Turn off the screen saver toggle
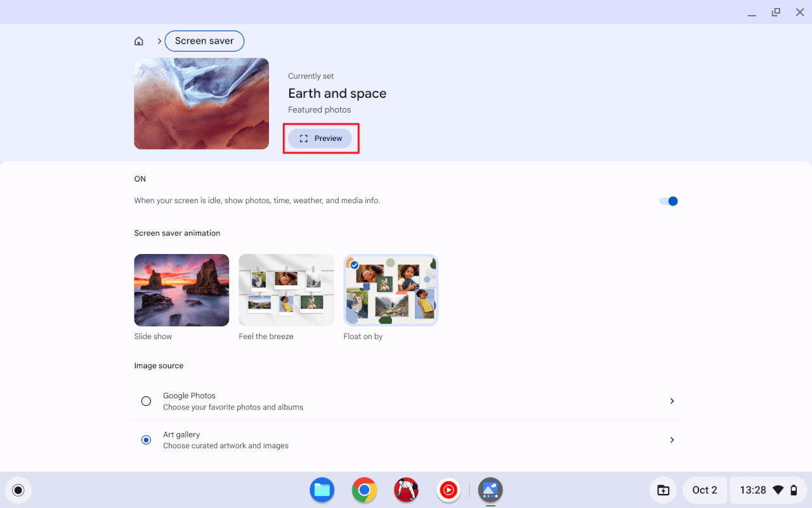The image size is (812, 508). [x=669, y=201]
